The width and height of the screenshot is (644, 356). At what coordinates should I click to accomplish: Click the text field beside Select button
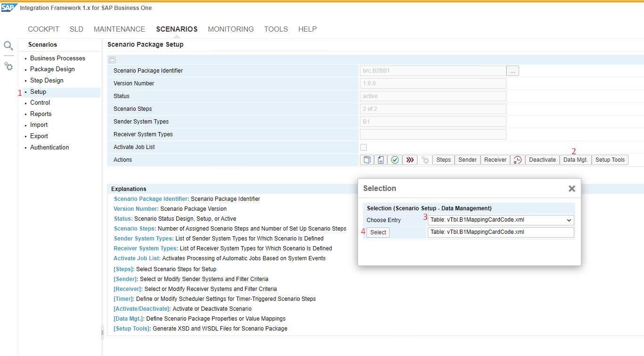[501, 232]
